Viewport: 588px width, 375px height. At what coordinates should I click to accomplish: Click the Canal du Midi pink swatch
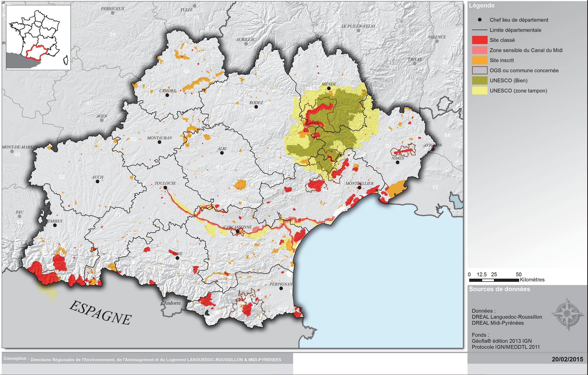pyautogui.click(x=480, y=50)
